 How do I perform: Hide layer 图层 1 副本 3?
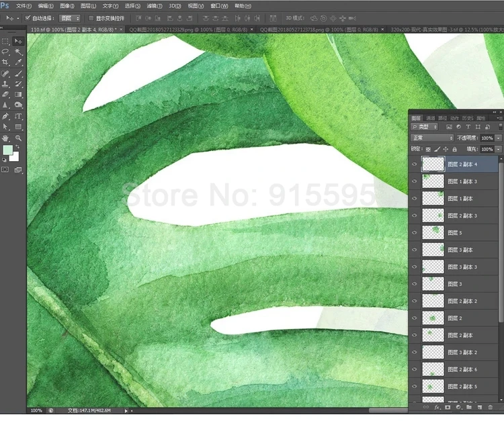[415, 181]
